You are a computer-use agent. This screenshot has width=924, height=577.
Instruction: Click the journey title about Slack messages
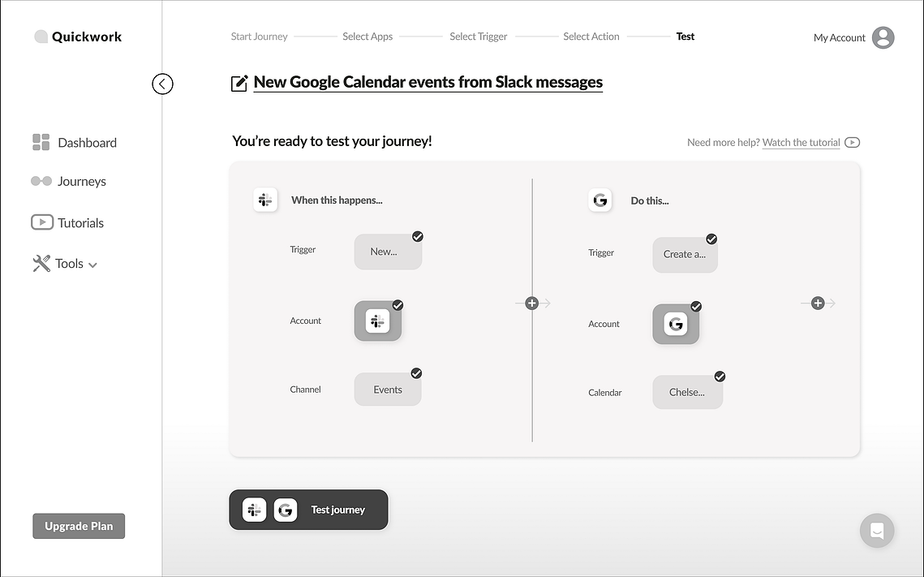point(428,82)
